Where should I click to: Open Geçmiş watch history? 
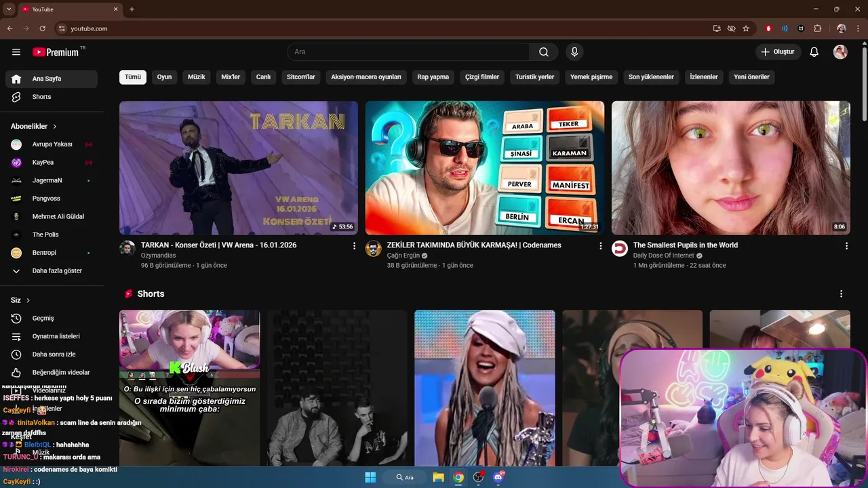point(52,319)
